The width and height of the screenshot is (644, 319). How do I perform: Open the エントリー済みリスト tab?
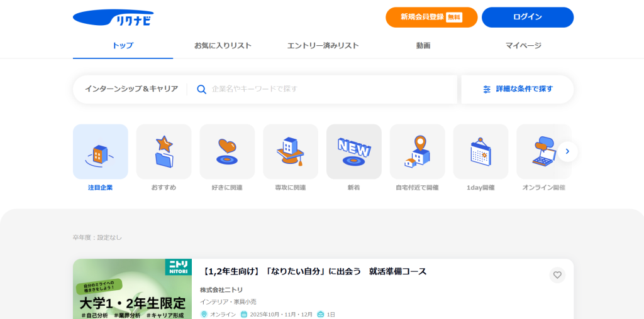[323, 46]
